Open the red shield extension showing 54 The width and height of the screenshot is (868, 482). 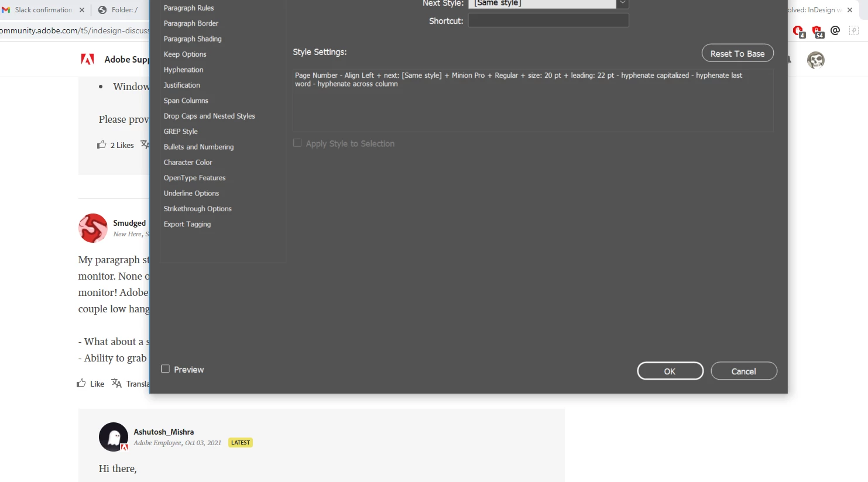818,31
